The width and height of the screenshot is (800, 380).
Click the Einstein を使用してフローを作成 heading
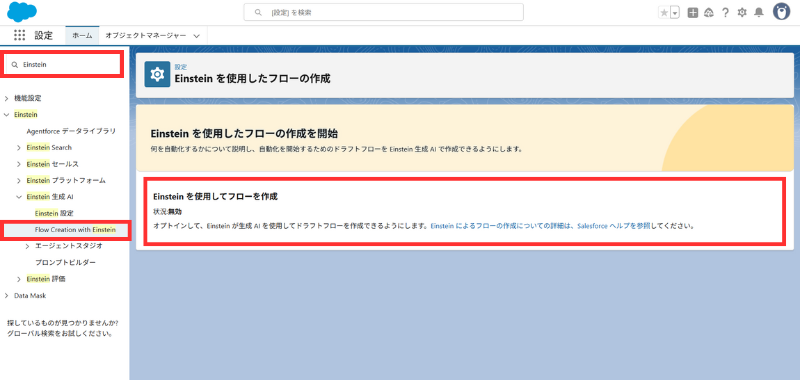(215, 196)
